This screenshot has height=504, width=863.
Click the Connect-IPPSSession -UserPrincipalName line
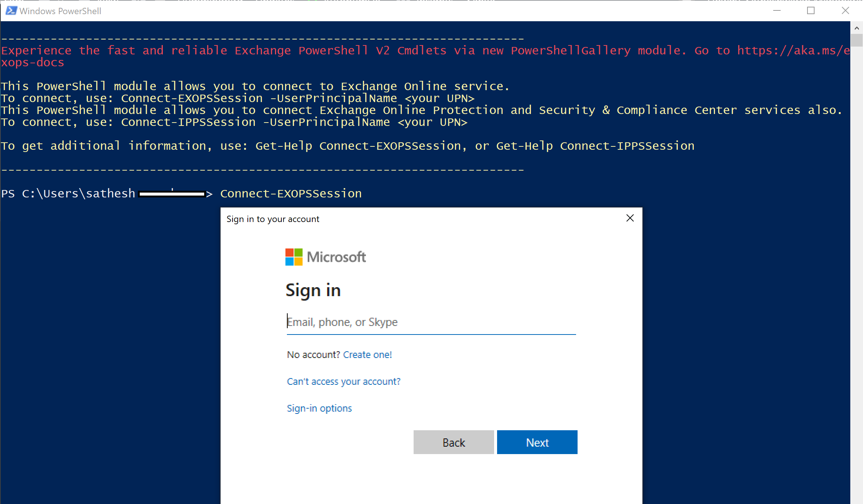[234, 122]
